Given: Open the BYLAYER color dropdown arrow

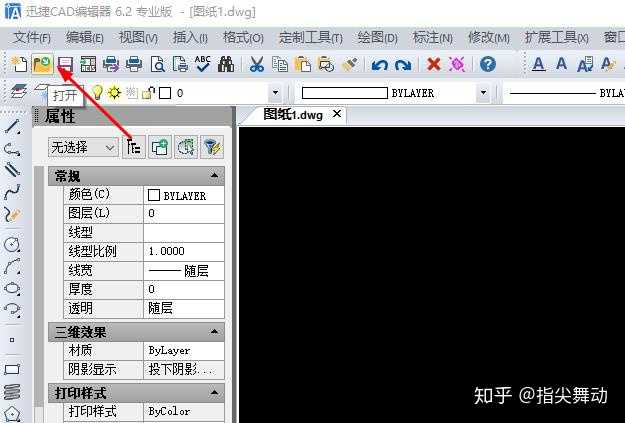Looking at the screenshot, I should pyautogui.click(x=483, y=93).
